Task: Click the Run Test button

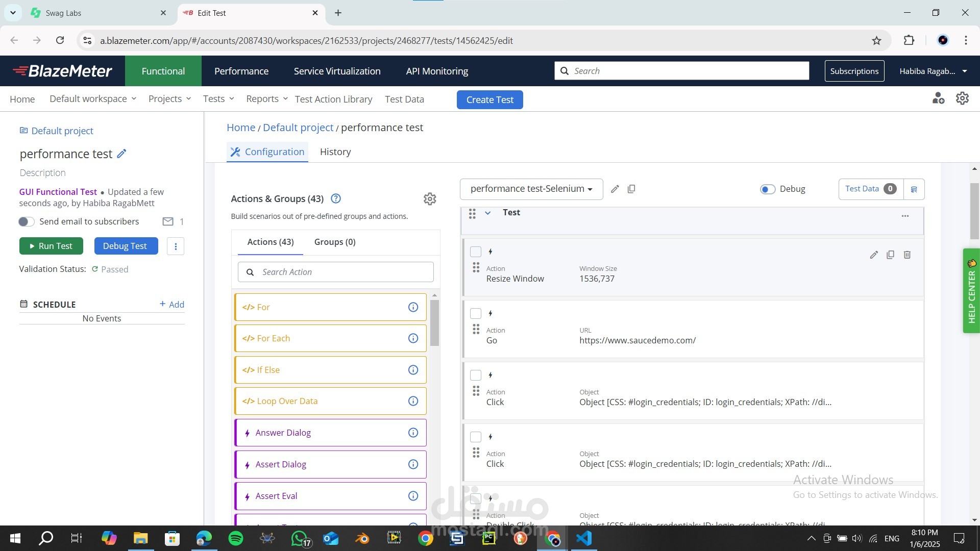Action: pos(51,246)
